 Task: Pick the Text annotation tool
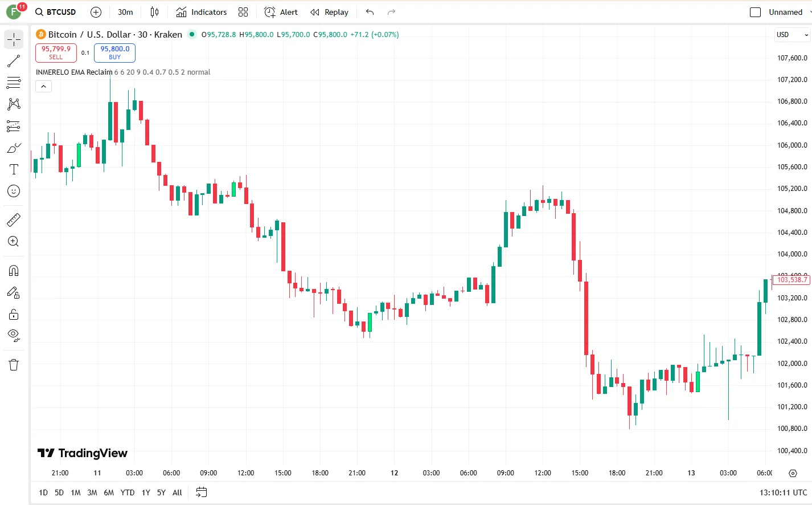13,169
